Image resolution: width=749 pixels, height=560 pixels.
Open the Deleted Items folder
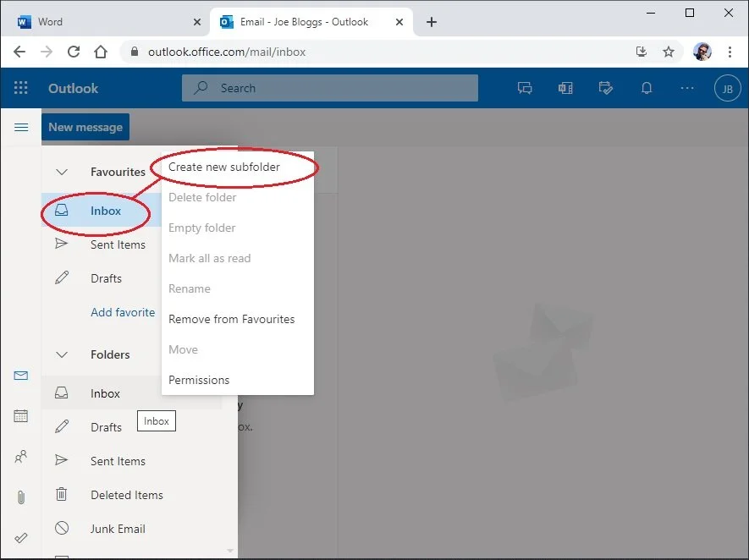click(132, 495)
